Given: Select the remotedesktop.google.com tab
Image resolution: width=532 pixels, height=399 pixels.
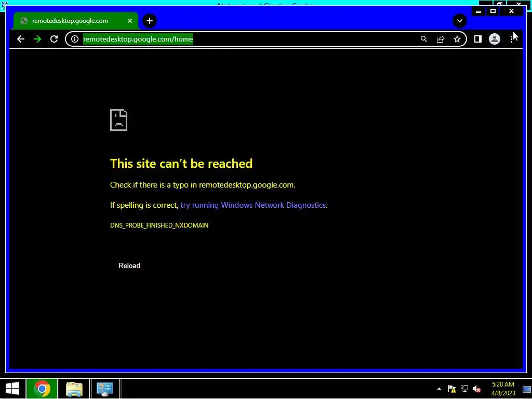Looking at the screenshot, I should pyautogui.click(x=76, y=21).
